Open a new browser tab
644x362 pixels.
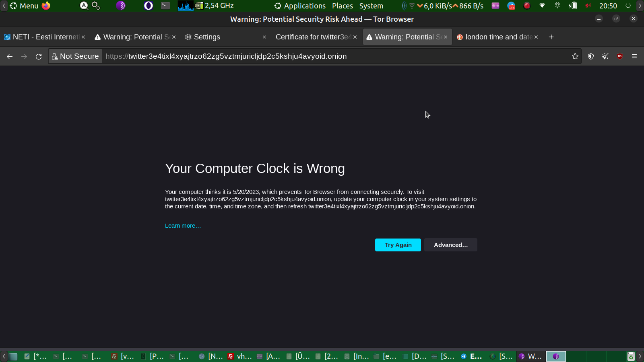[x=551, y=37]
